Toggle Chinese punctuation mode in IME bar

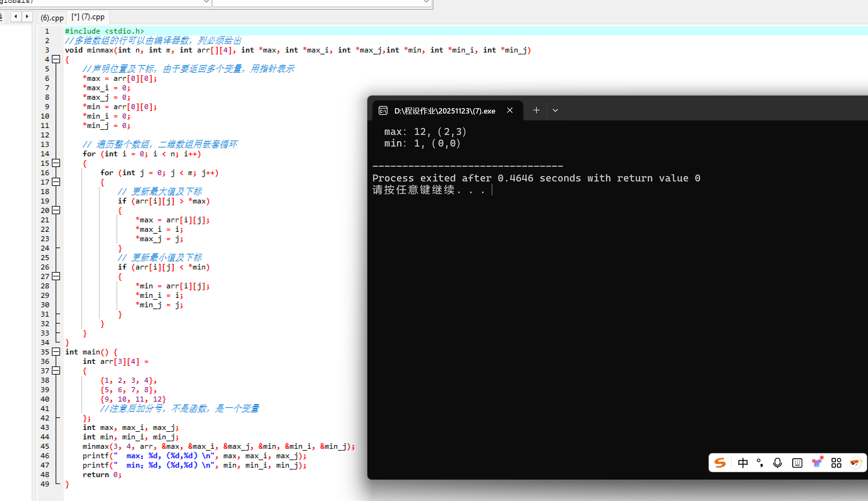point(760,463)
